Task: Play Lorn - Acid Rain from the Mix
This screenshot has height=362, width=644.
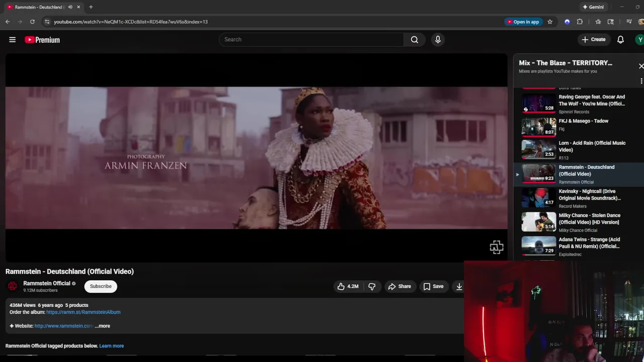Action: (579, 150)
